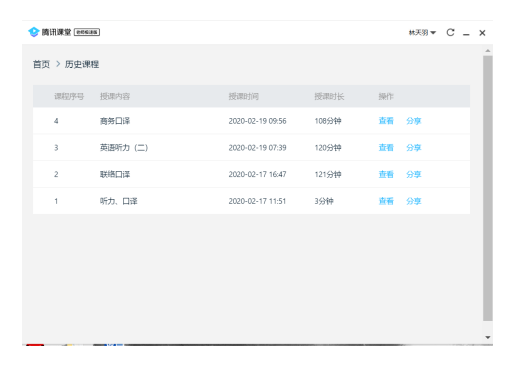Screen dimensions: 514x373
Task: Click the 老师极速版 badge label
Action: (x=87, y=32)
